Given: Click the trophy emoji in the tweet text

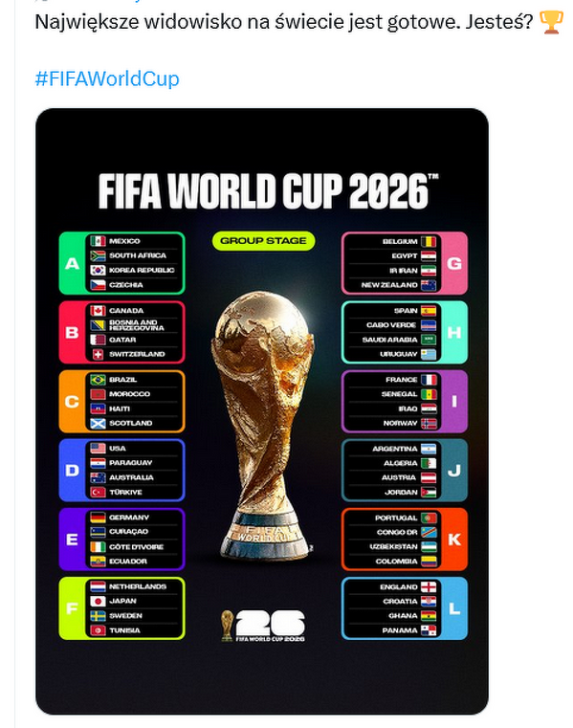Looking at the screenshot, I should click(x=552, y=22).
